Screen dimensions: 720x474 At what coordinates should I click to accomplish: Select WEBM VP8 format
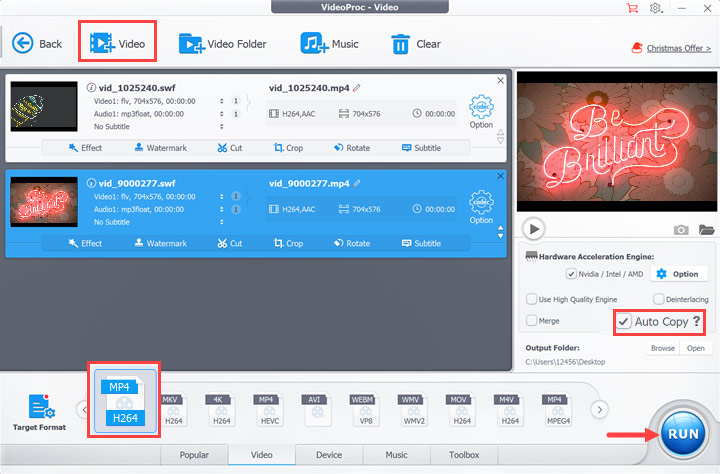pos(365,410)
